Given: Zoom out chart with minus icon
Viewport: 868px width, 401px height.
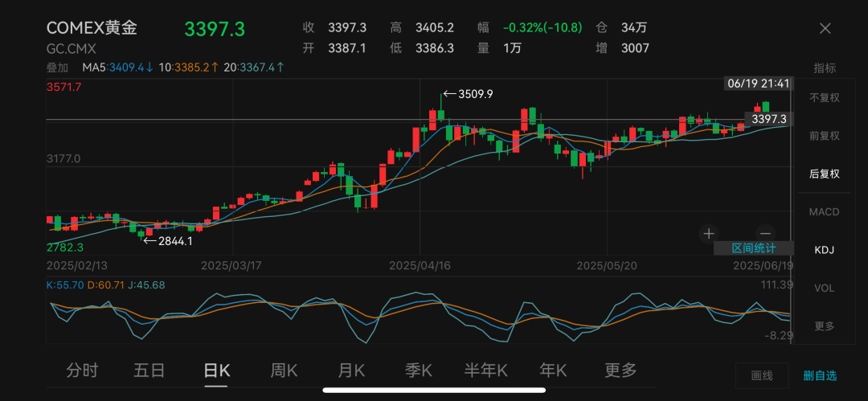Looking at the screenshot, I should click(765, 233).
